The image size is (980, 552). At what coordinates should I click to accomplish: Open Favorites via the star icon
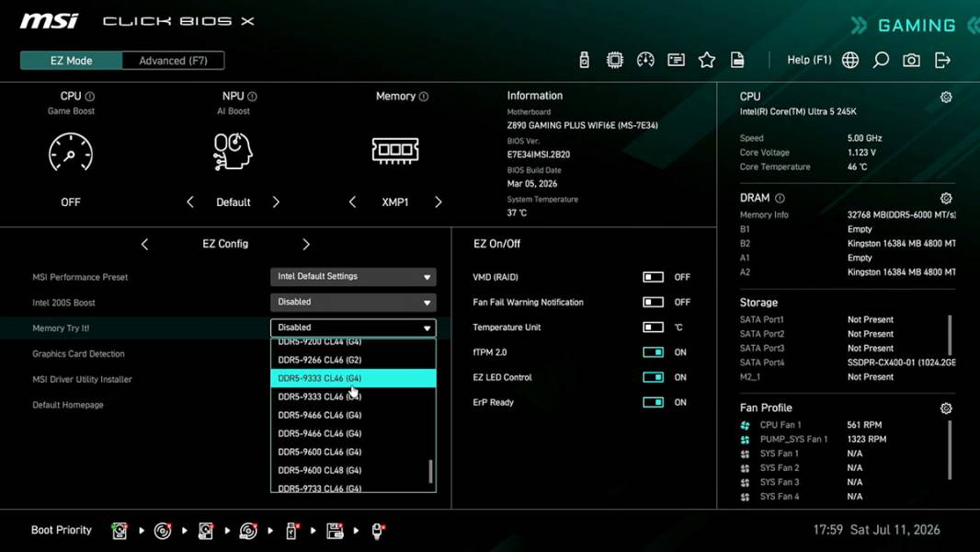pyautogui.click(x=707, y=60)
